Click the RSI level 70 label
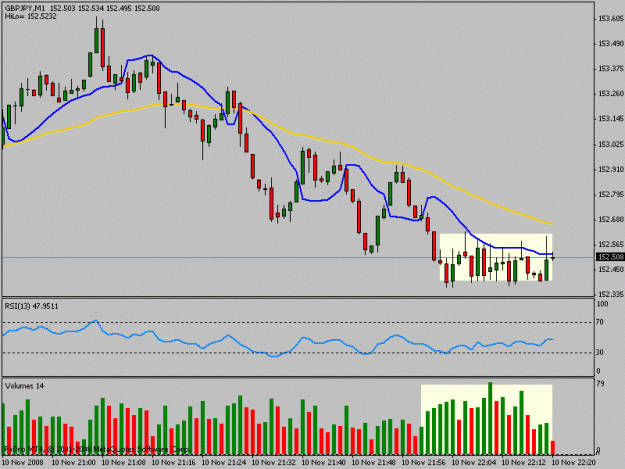This screenshot has width=625, height=469. (600, 322)
